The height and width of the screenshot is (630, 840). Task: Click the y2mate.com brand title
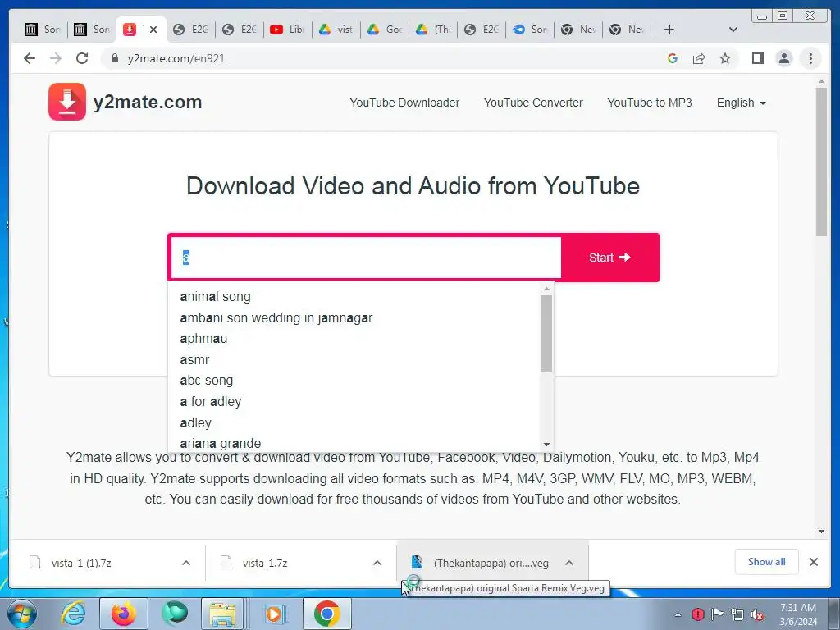click(148, 102)
